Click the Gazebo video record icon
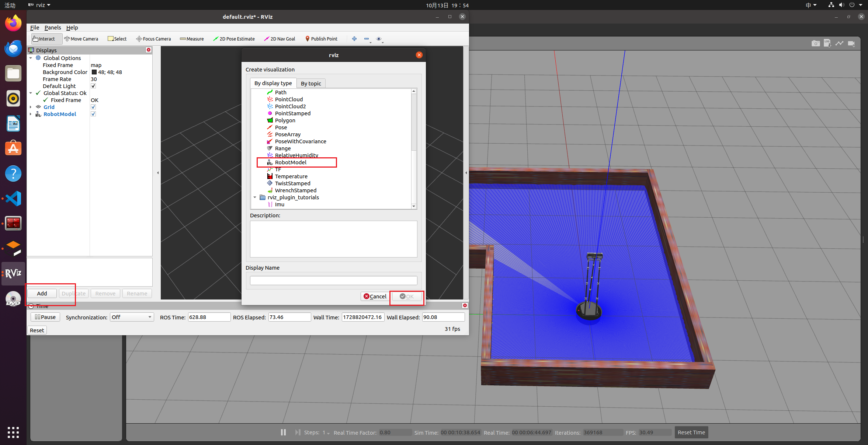Image resolution: width=868 pixels, height=445 pixels. 851,43
